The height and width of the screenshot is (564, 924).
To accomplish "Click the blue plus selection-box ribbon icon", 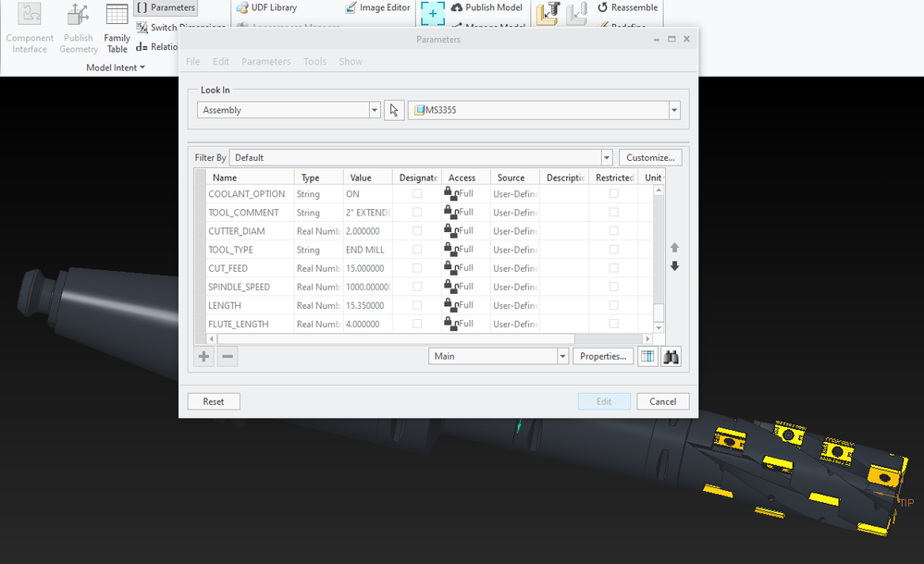I will tap(433, 14).
